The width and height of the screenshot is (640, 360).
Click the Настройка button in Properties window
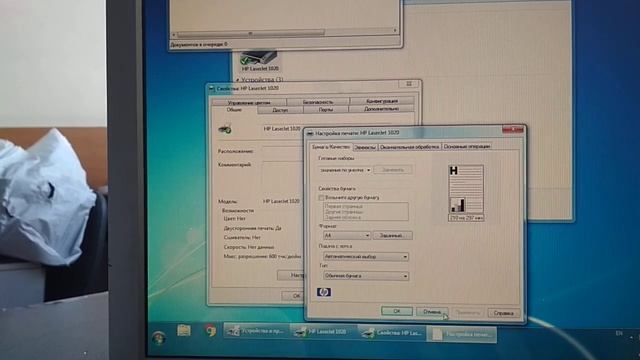point(291,275)
